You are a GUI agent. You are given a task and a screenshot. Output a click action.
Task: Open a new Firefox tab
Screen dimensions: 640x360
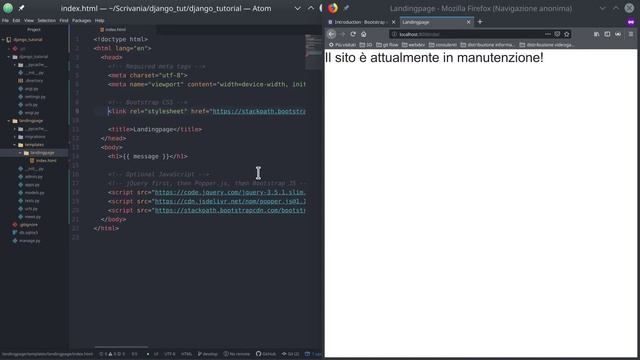[480, 22]
